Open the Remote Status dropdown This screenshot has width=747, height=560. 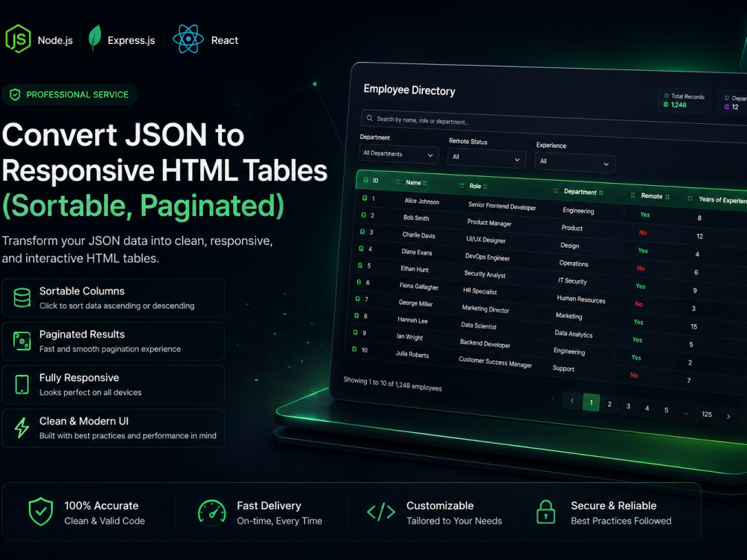(486, 158)
